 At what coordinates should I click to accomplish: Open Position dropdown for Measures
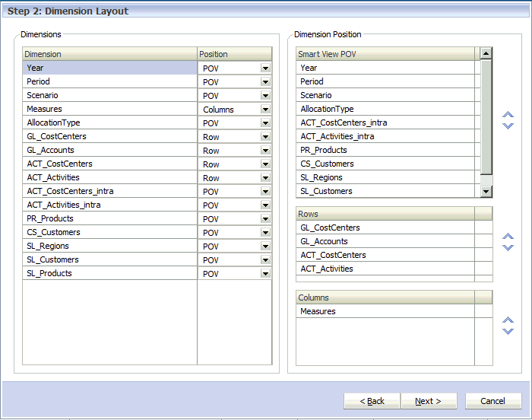tap(265, 110)
